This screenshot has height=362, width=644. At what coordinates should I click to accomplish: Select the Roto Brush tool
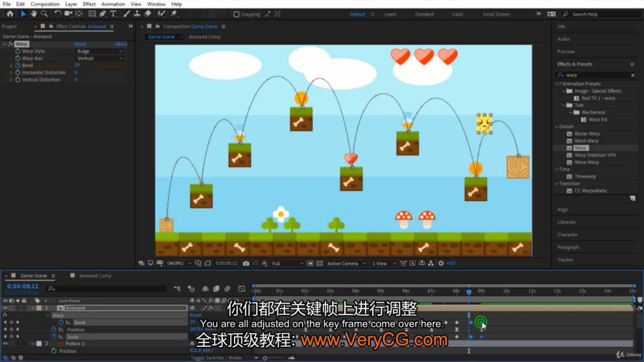tap(161, 14)
